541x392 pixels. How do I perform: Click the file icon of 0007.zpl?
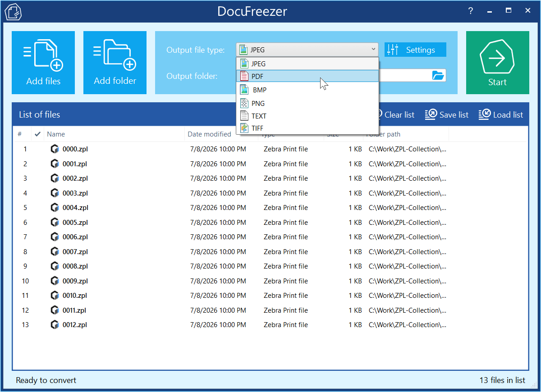coord(55,251)
